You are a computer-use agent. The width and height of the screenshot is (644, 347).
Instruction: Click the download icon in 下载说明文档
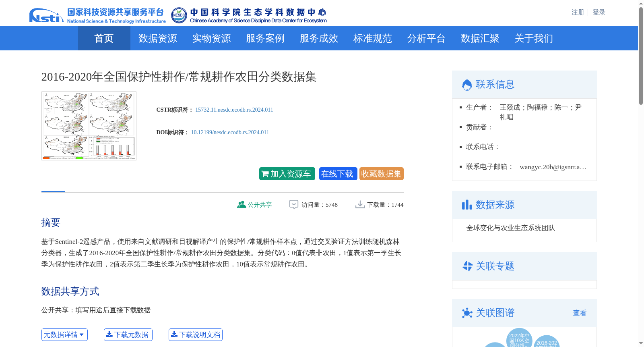click(x=174, y=334)
